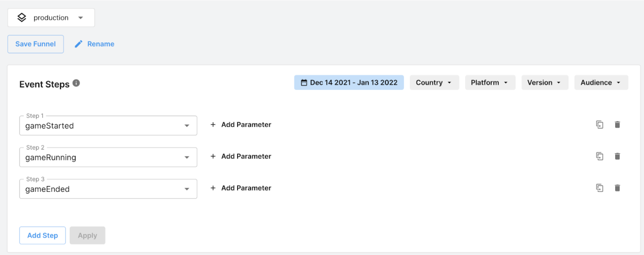Open the Version filter menu
Image resolution: width=644 pixels, height=255 pixels.
tap(544, 82)
